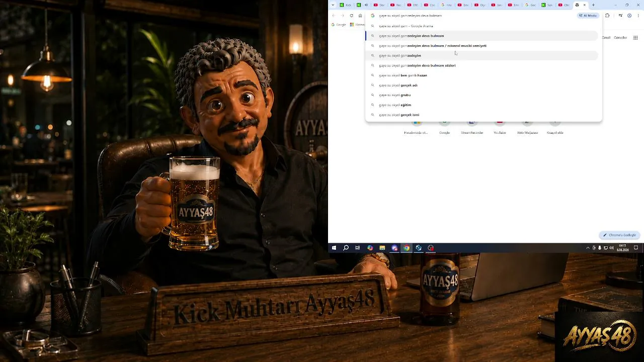Select suggestion 'gaye su akyol grubu'
The height and width of the screenshot is (362, 644).
(481, 95)
